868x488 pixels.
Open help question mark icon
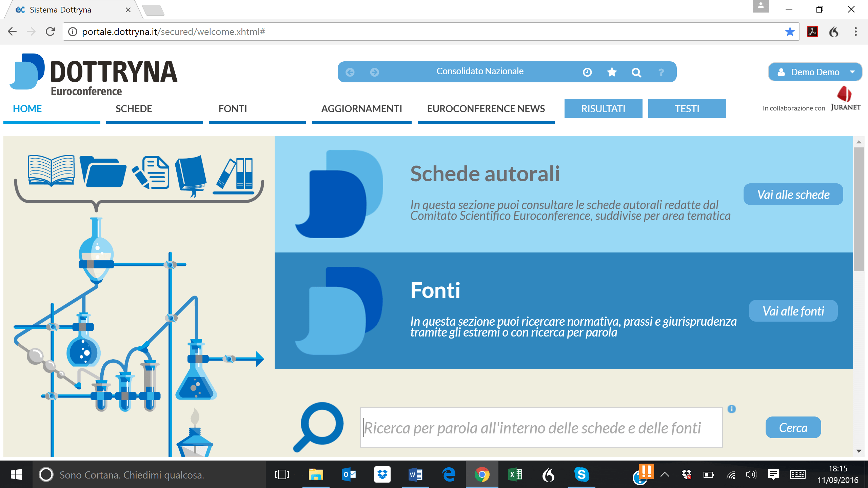661,72
